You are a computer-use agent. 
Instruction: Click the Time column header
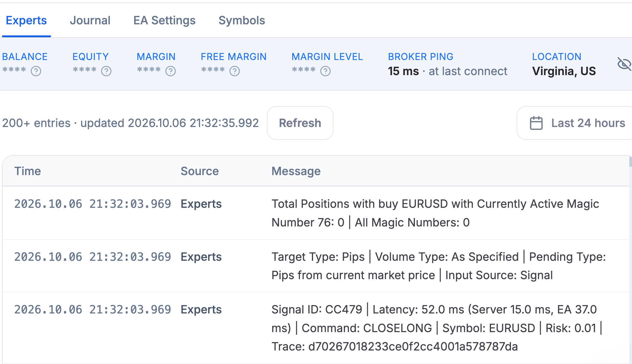(28, 171)
